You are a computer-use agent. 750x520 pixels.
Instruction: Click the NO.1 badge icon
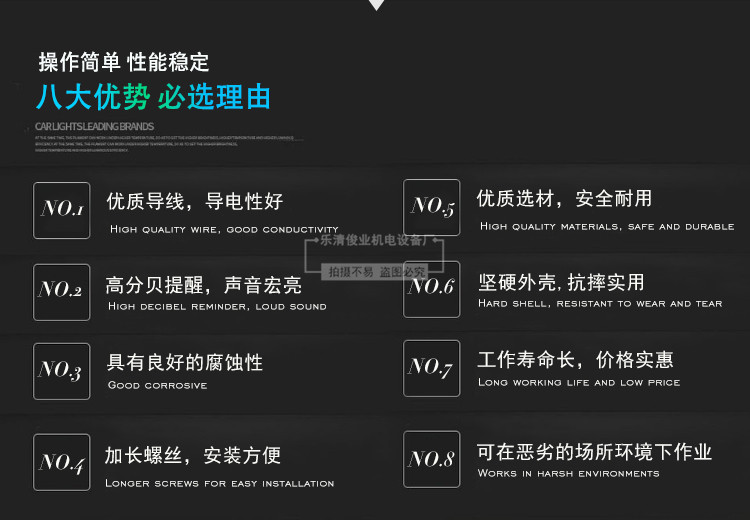point(62,210)
